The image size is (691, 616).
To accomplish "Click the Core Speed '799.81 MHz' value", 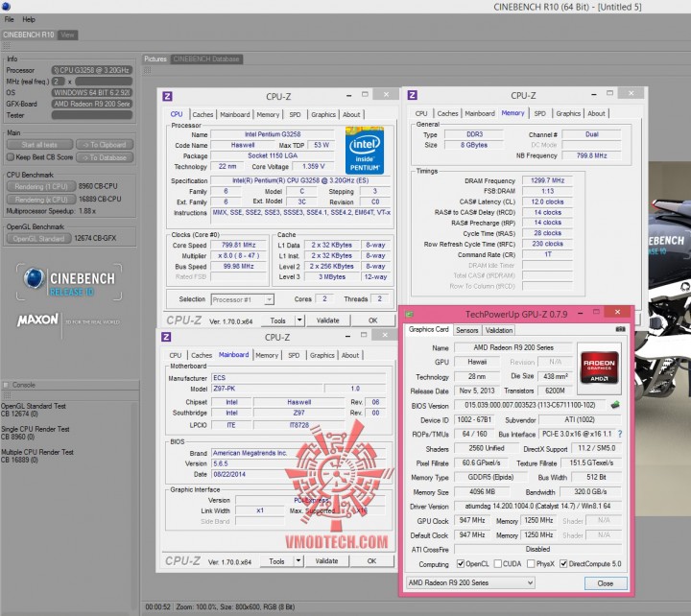I will point(238,245).
